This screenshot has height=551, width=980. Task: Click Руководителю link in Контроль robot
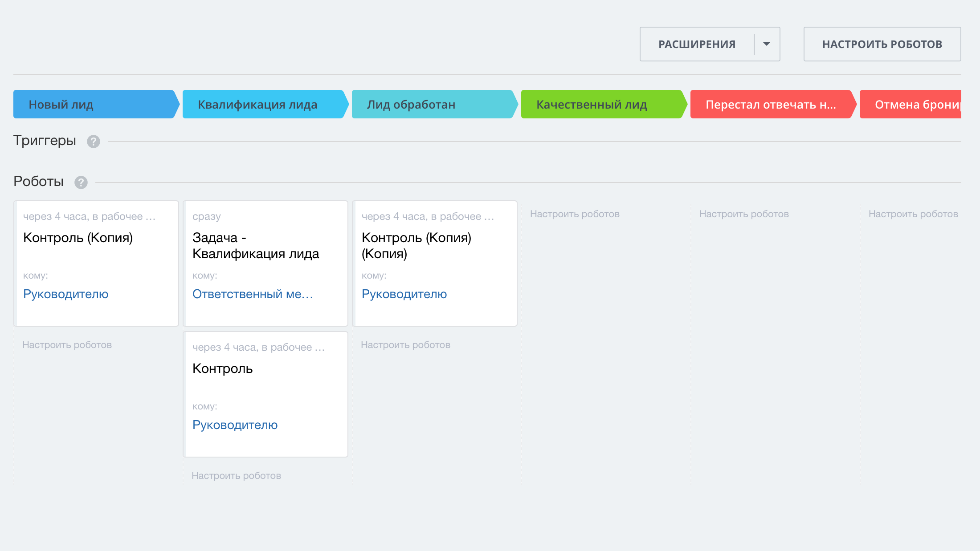pyautogui.click(x=235, y=425)
